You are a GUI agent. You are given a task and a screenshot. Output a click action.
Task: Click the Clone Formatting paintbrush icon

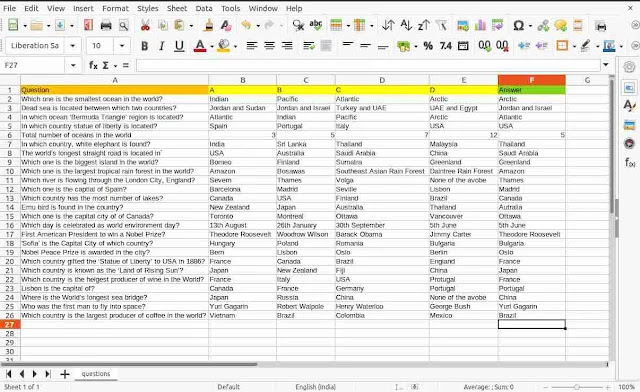click(x=209, y=26)
